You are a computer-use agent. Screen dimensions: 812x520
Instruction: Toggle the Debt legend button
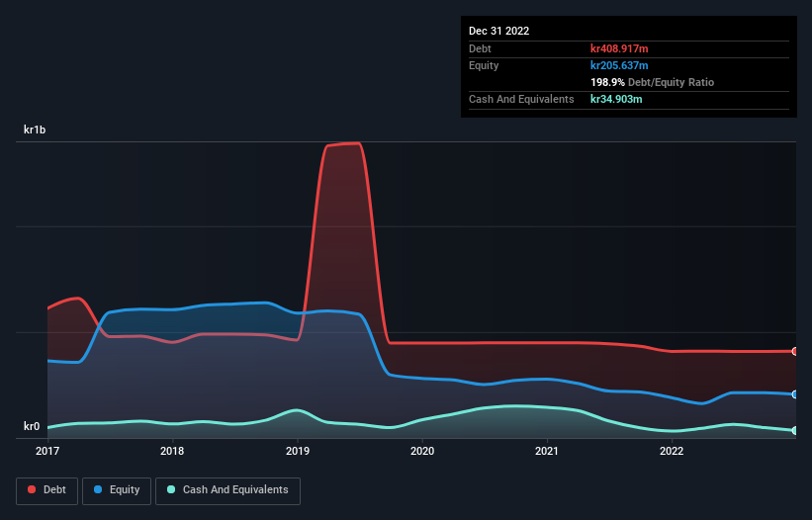47,490
